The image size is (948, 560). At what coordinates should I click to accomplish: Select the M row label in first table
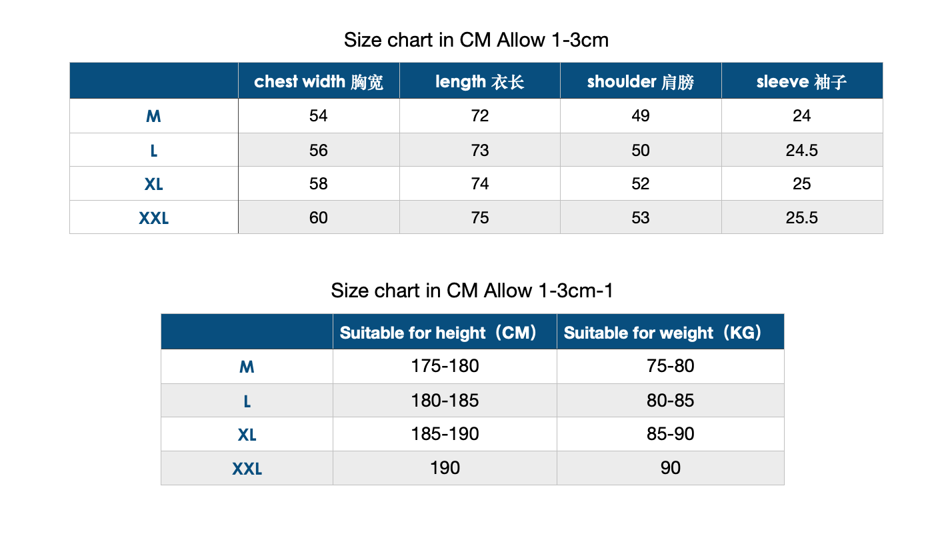[x=154, y=116]
